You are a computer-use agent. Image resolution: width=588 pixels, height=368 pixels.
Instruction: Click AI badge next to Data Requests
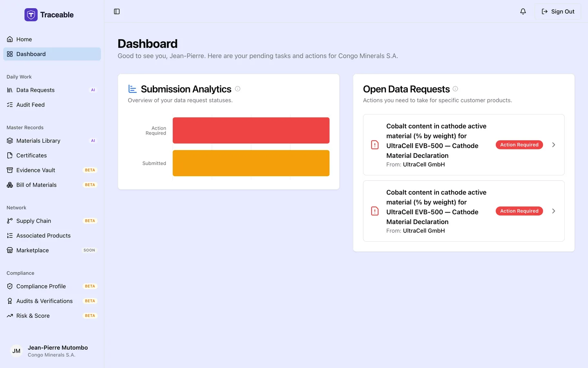pyautogui.click(x=93, y=90)
